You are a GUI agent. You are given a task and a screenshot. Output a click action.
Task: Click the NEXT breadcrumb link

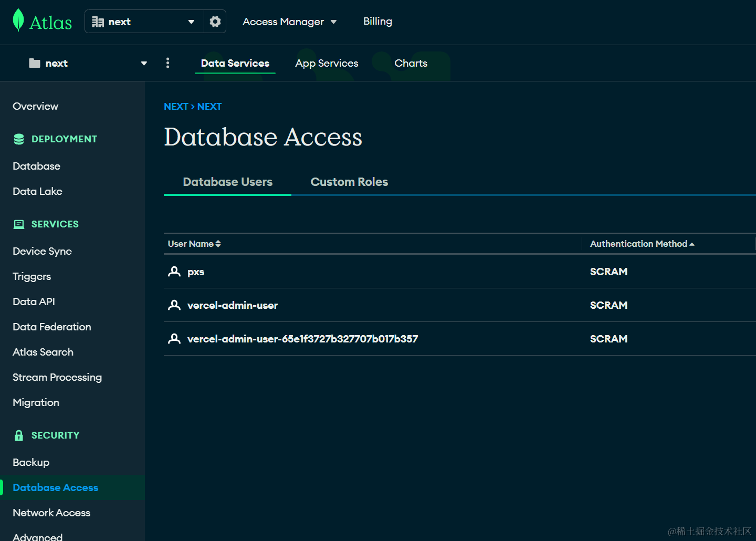176,106
